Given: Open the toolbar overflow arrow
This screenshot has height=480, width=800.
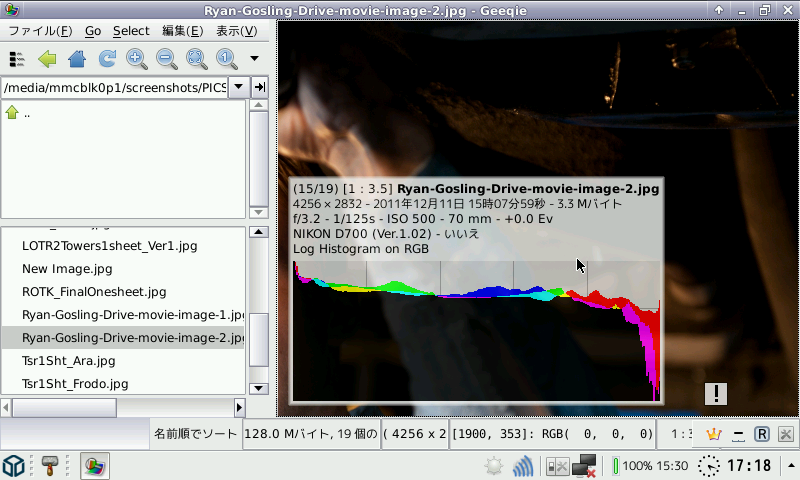Looking at the screenshot, I should point(254,59).
